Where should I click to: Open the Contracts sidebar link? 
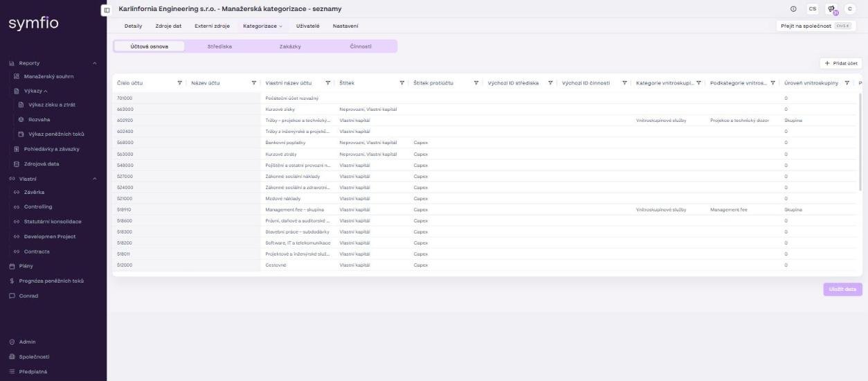click(37, 251)
